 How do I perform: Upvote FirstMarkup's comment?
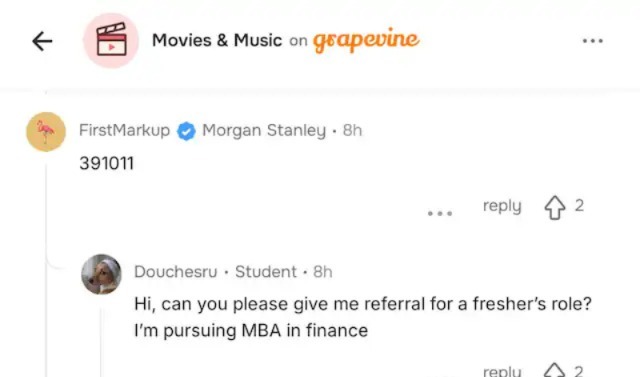click(555, 208)
